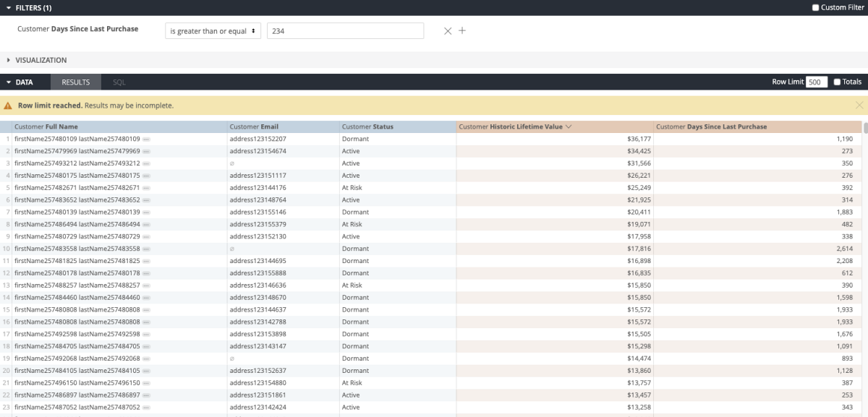Dismiss the row limit warning banner
The width and height of the screenshot is (868, 417).
pos(859,106)
